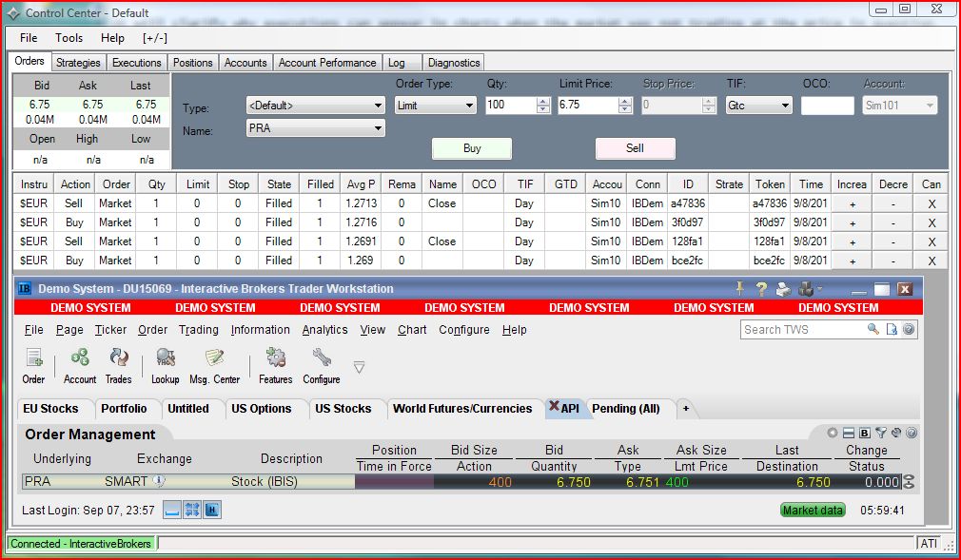Click the green Buy button
The width and height of the screenshot is (961, 560).
coord(472,148)
